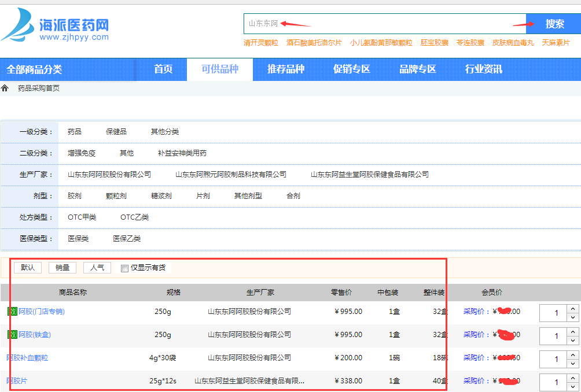Click quantity field for 阿胶补血颗粒

(554, 360)
